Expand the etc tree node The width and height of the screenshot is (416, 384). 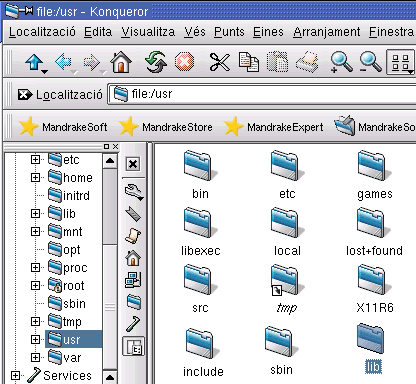click(35, 159)
